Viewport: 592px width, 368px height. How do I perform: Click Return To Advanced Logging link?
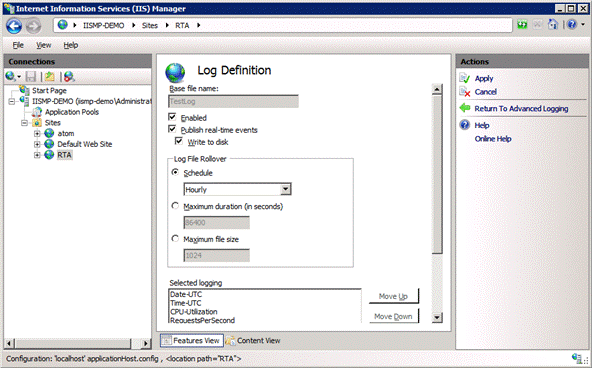pyautogui.click(x=521, y=109)
